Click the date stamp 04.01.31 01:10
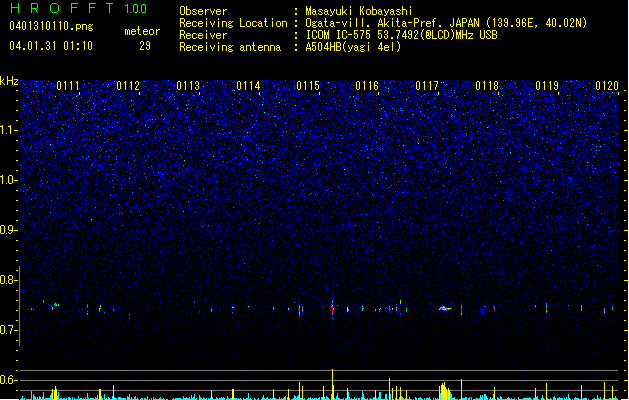This screenshot has width=629, height=400. pos(51,46)
